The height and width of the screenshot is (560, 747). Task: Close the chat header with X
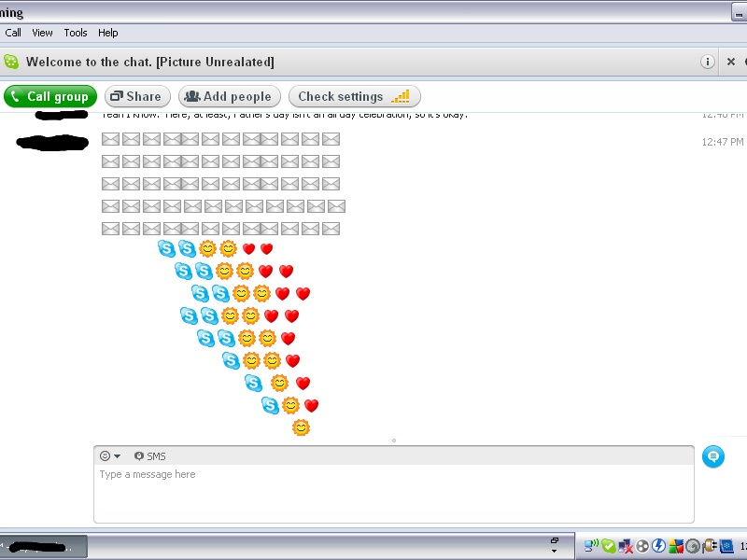point(731,62)
